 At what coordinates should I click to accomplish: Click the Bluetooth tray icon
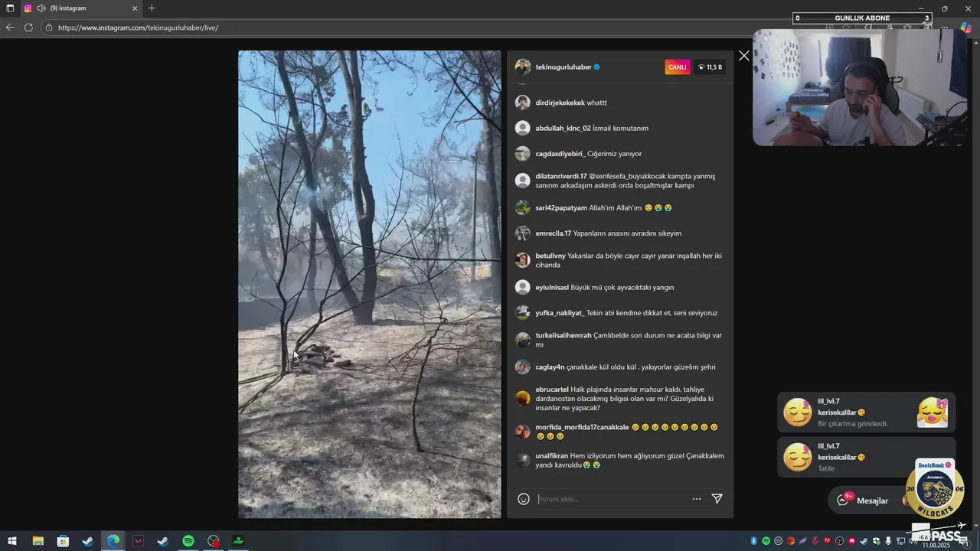click(753, 541)
